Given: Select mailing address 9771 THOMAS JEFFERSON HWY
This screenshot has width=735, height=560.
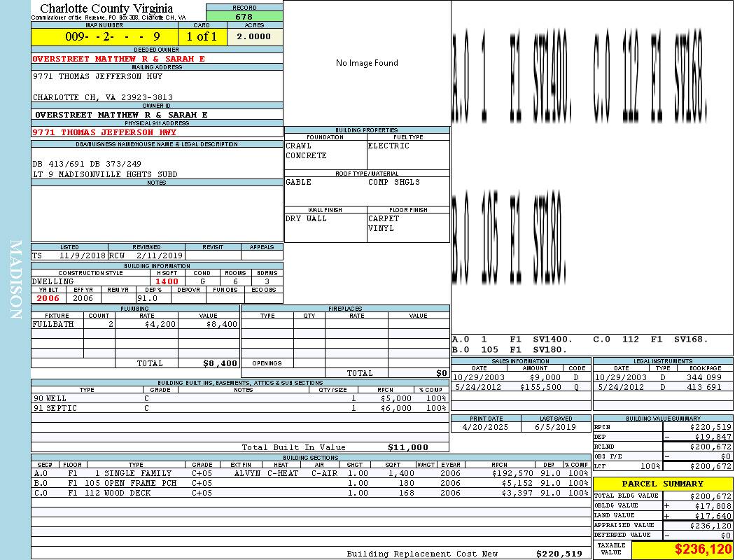Looking at the screenshot, I should click(x=97, y=76).
